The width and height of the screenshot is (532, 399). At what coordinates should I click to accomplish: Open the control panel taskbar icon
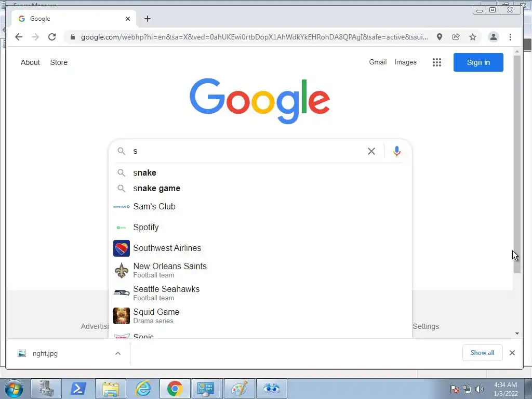coord(206,389)
